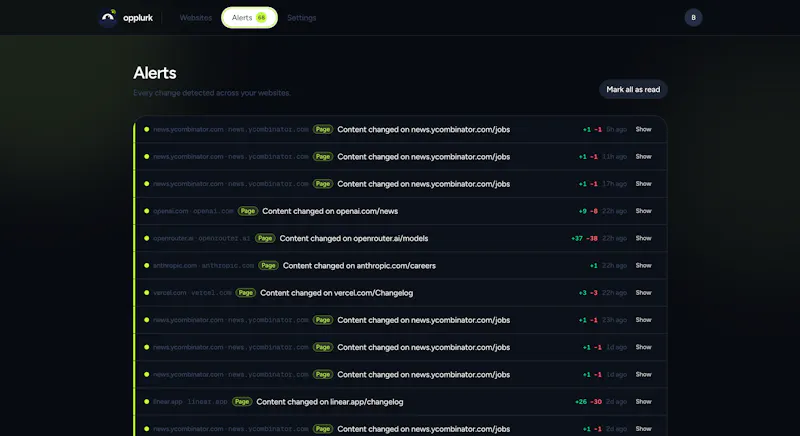Viewport: 800px width, 436px height.
Task: Click the +1 count on the anthropic row
Action: pyautogui.click(x=594, y=266)
